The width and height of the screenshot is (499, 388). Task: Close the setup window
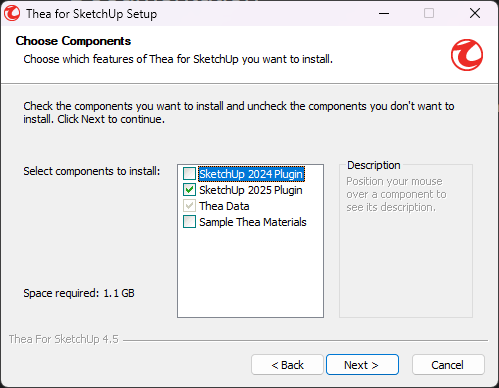475,13
